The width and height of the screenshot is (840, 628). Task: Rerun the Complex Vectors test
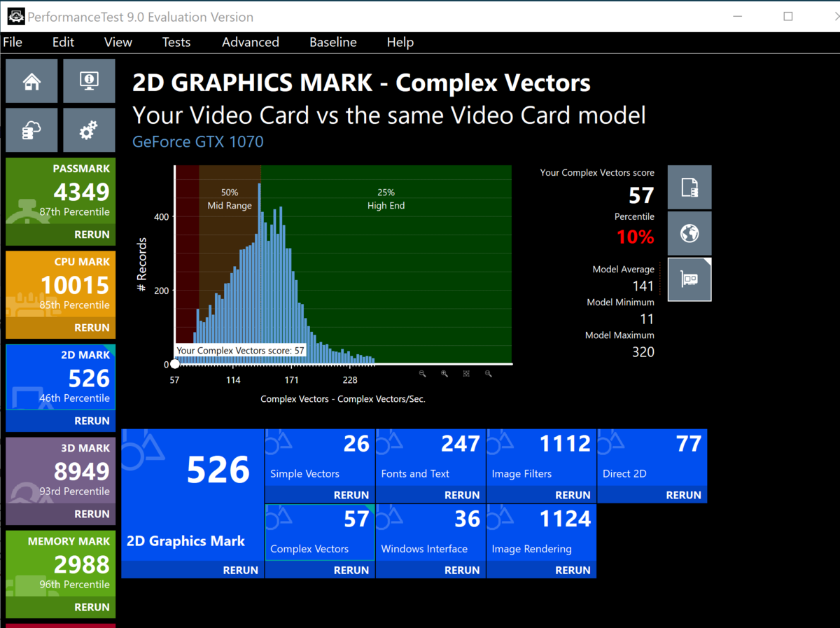click(x=351, y=571)
